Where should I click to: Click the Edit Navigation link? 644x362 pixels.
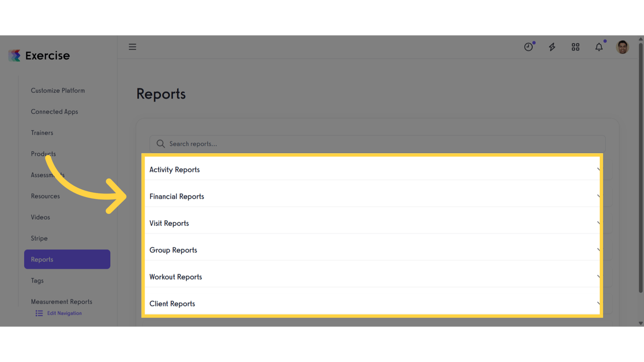[x=64, y=313]
